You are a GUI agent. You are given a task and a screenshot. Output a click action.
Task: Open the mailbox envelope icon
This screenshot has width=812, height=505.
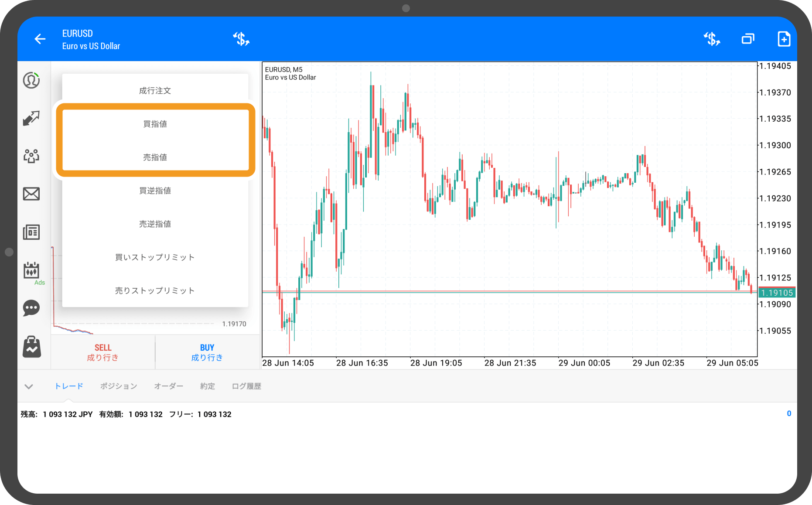[x=31, y=194]
